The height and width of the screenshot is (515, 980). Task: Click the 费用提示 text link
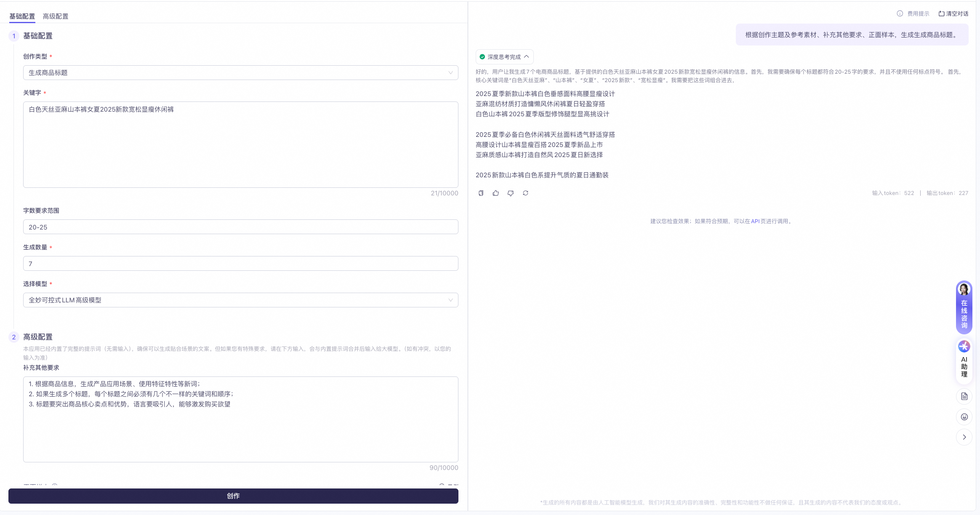coord(918,14)
